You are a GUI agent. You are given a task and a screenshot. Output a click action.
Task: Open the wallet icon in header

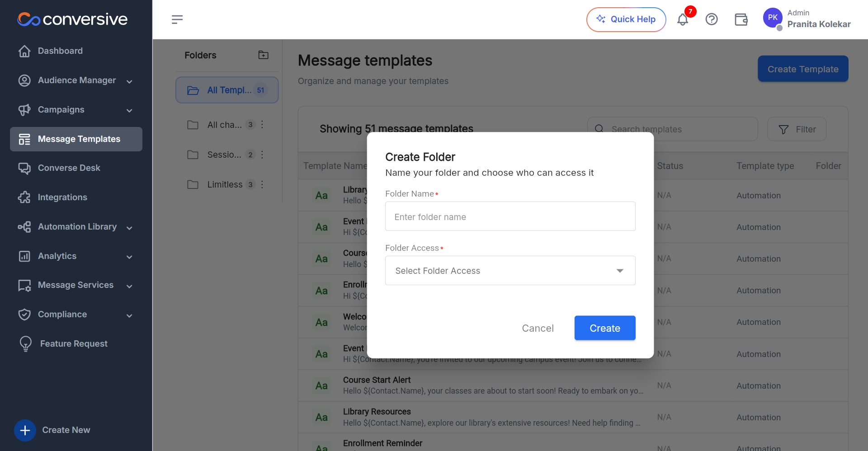click(x=741, y=19)
